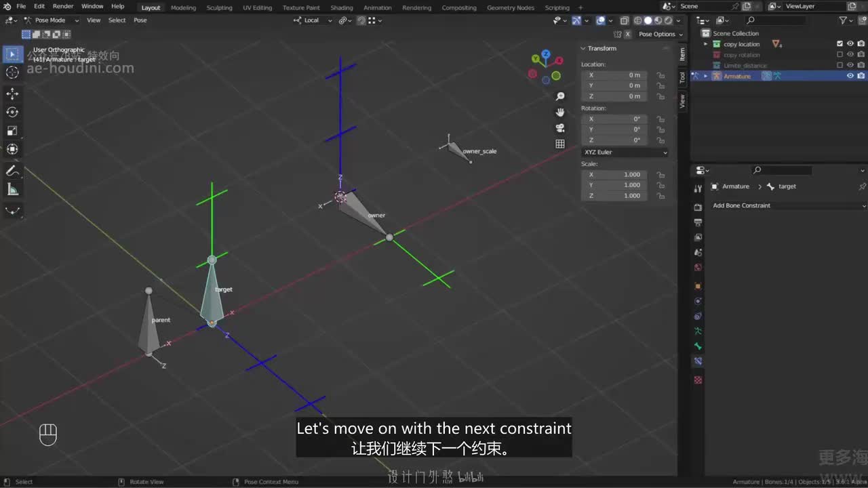Switch perspective/orthographic grid icon

560,144
